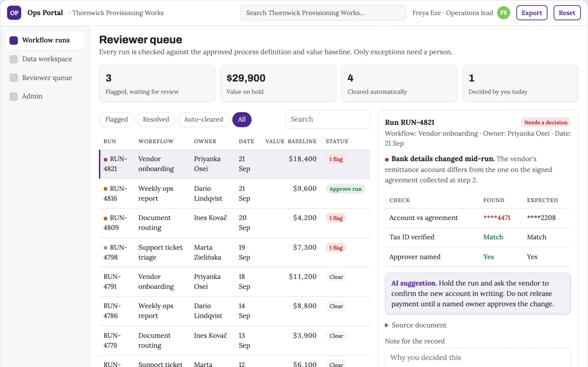Click the Clear badge on RUN-4791
The height and width of the screenshot is (367, 588).
[336, 277]
